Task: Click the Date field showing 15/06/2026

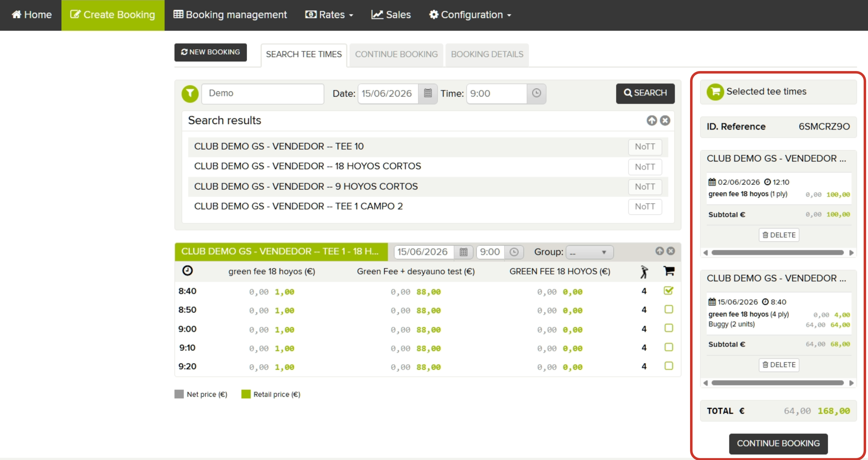Action: (388, 93)
